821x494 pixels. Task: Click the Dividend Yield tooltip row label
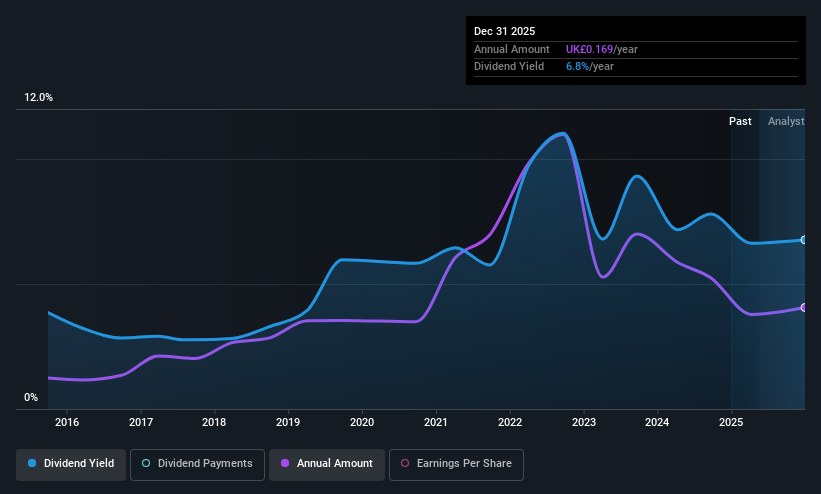tap(509, 67)
